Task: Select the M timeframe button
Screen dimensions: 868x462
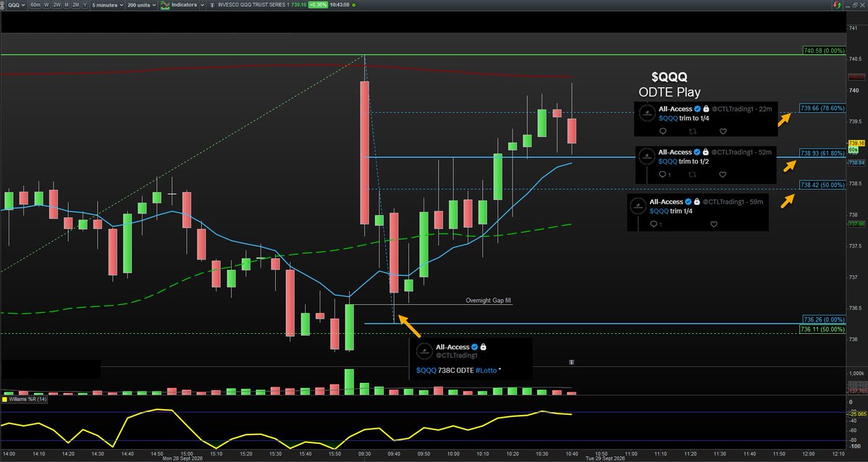Action: pos(67,4)
